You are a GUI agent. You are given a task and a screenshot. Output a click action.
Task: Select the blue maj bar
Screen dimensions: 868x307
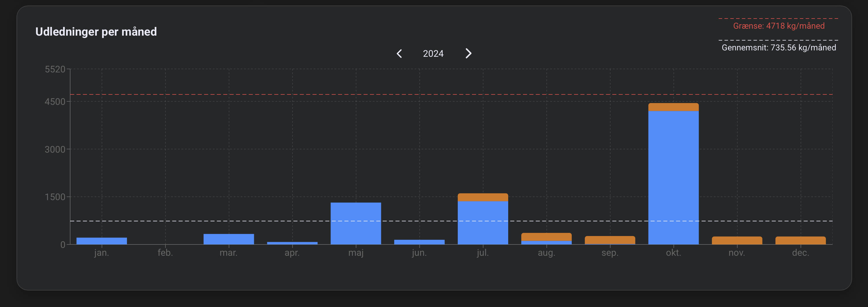(x=356, y=223)
